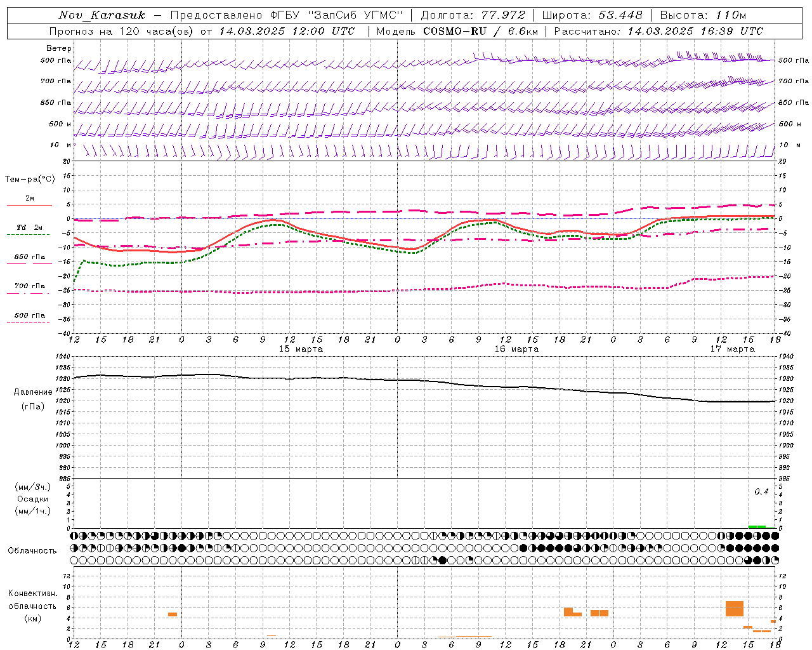Click the "17 марта" date label
The width and height of the screenshot is (812, 650).
[732, 349]
